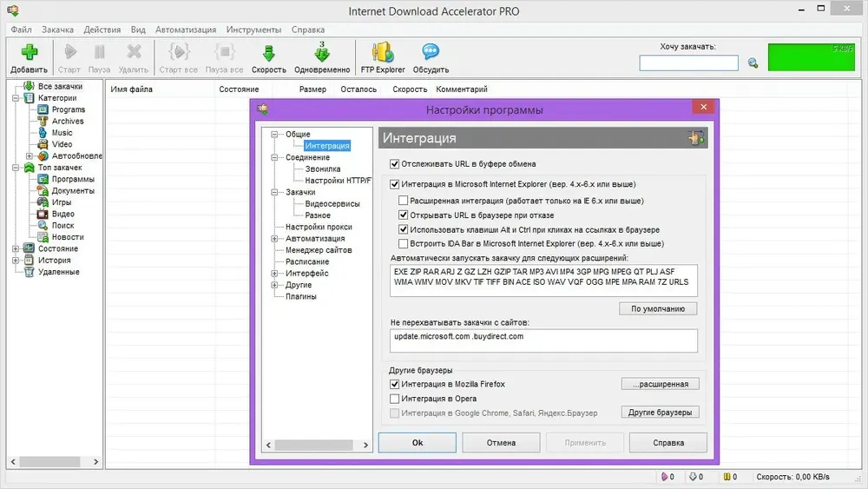Click the green Добавить plus icon

click(x=29, y=53)
